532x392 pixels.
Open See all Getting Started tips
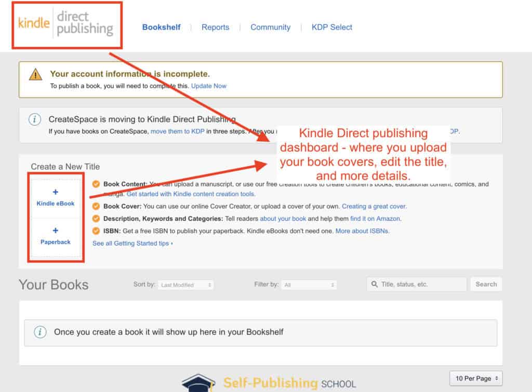pyautogui.click(x=132, y=243)
